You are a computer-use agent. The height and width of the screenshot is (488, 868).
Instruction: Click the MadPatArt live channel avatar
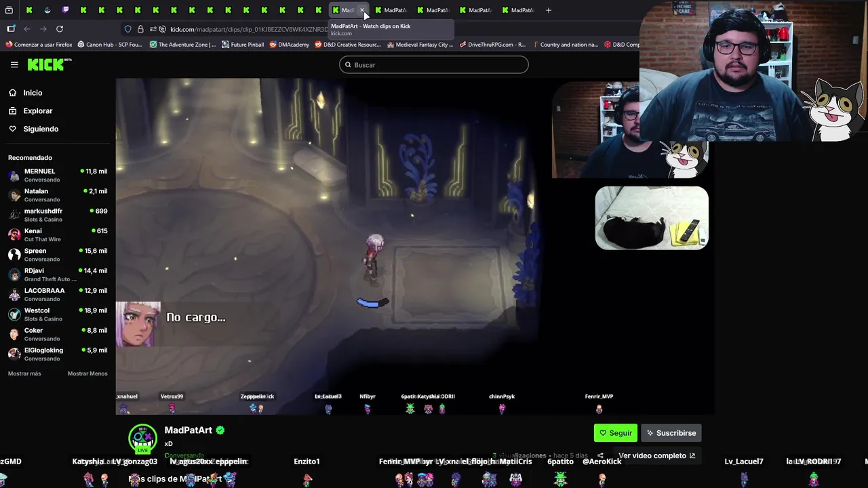click(x=142, y=439)
